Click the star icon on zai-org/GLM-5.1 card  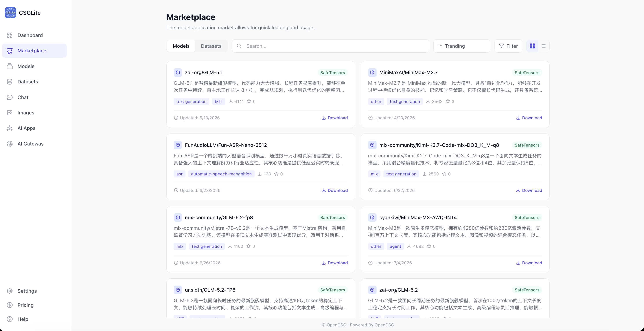point(249,101)
